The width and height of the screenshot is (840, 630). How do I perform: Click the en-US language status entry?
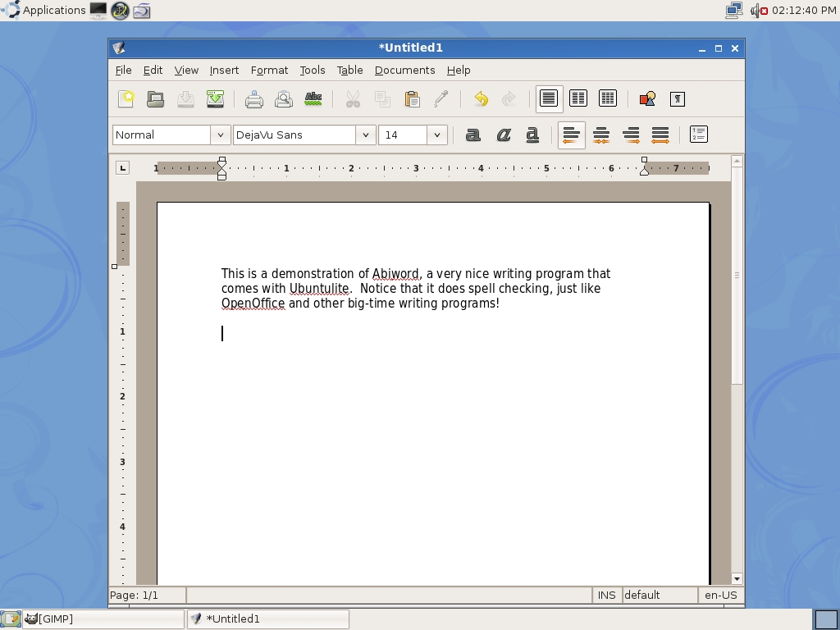[x=720, y=596]
